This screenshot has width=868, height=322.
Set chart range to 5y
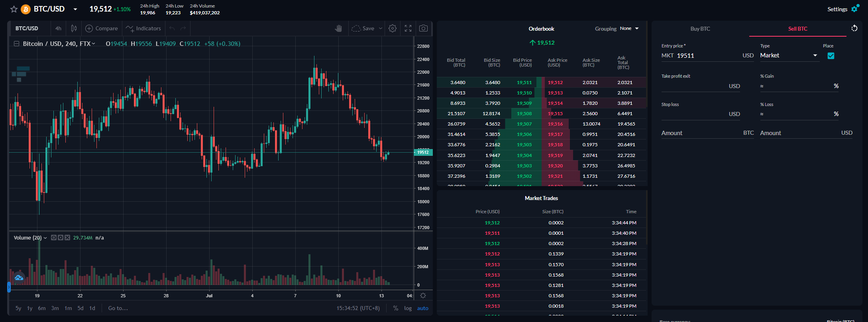coord(18,308)
